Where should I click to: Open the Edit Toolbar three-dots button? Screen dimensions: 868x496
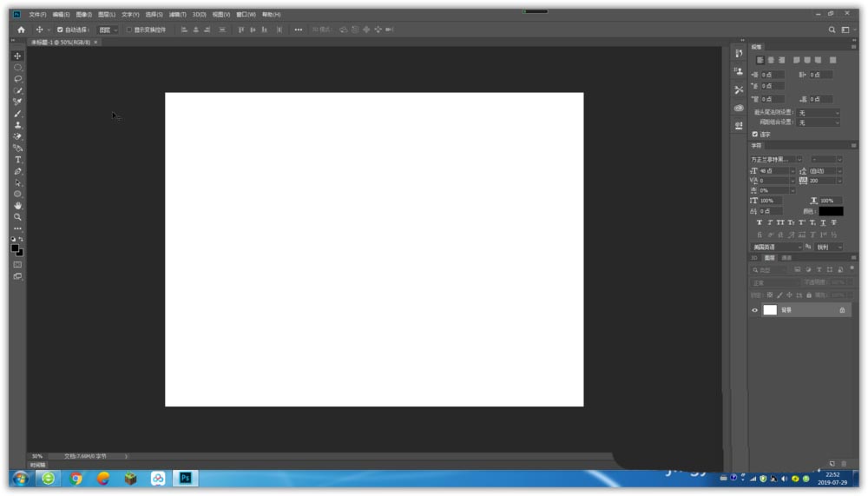pyautogui.click(x=17, y=228)
